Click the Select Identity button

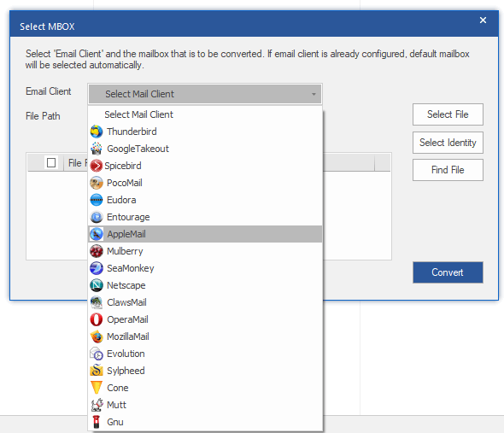pos(448,143)
